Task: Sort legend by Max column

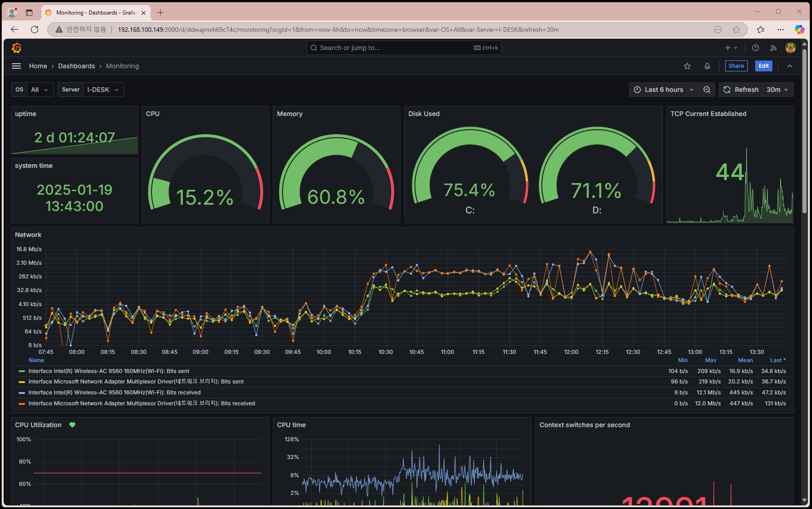Action: (x=711, y=360)
